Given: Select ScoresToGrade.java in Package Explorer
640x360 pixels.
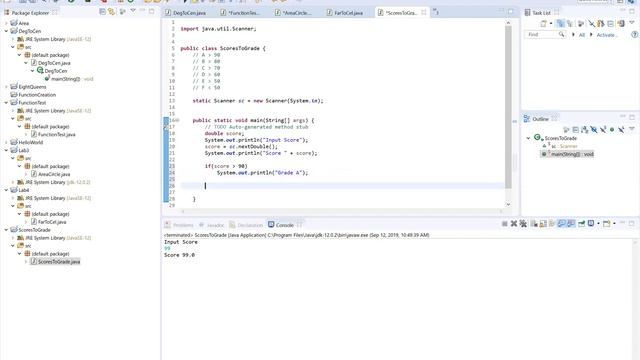Looking at the screenshot, I should point(59,262).
